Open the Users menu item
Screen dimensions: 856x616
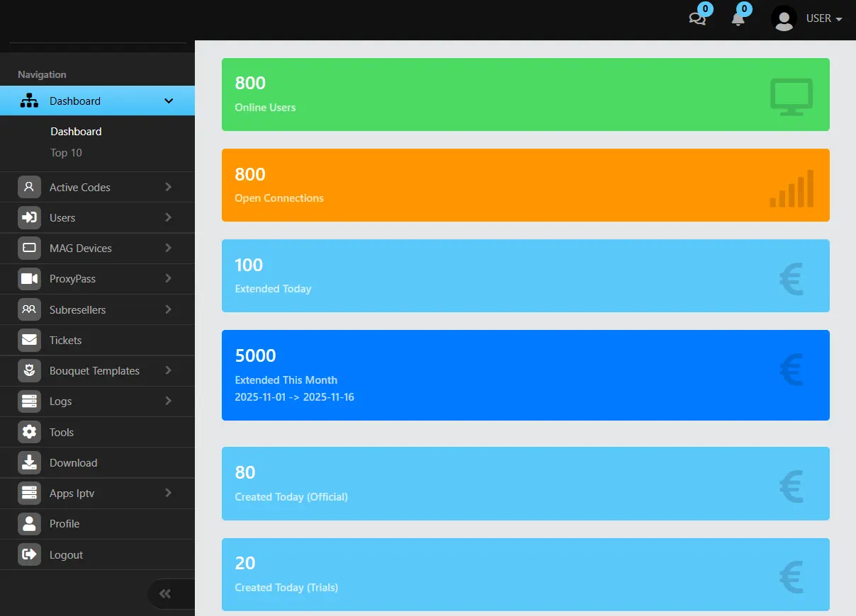pos(62,218)
